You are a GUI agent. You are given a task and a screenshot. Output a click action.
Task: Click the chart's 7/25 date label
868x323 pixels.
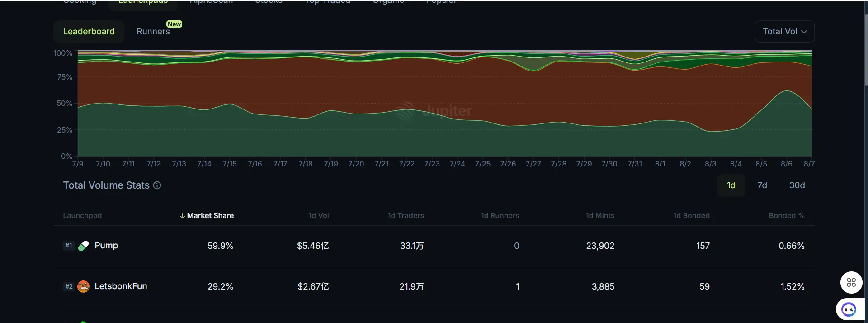pos(482,164)
